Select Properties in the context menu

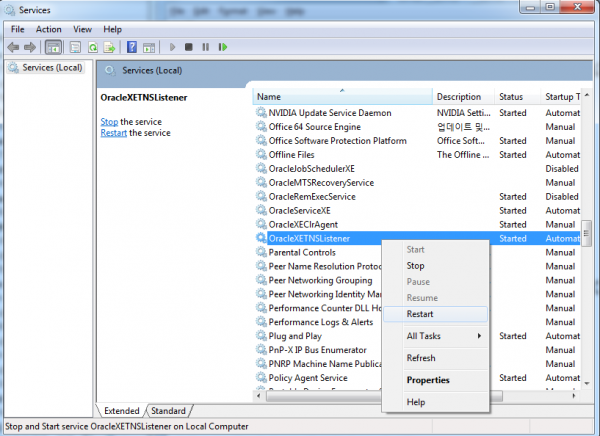428,380
